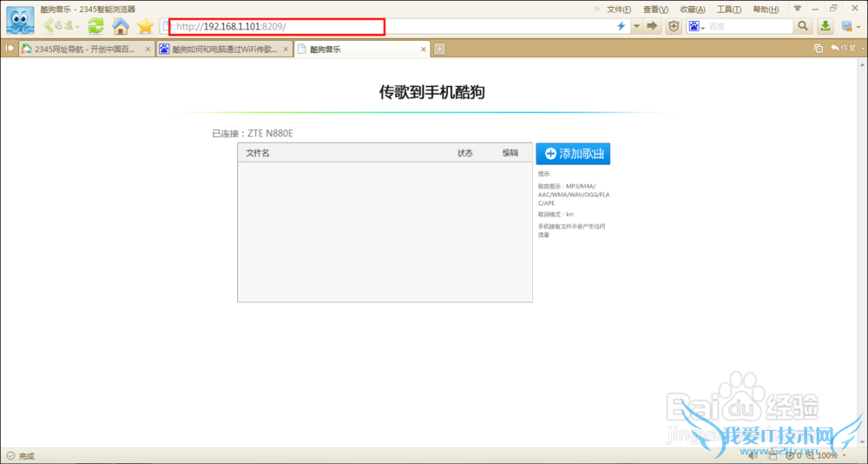
Task: Click the skin T-shirt icon
Action: coord(798,9)
